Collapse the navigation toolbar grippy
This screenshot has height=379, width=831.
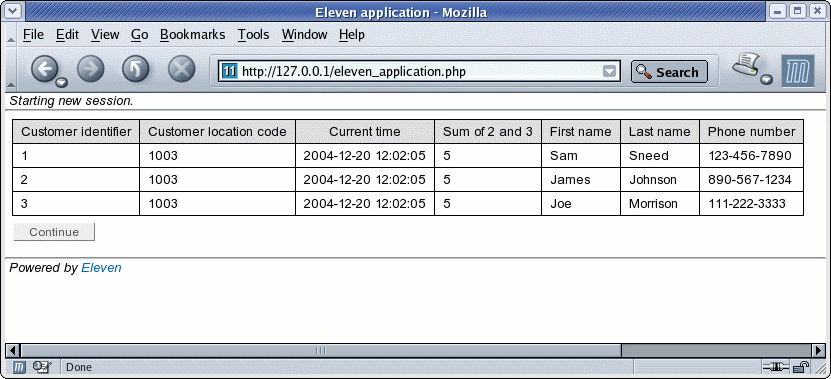[x=11, y=70]
